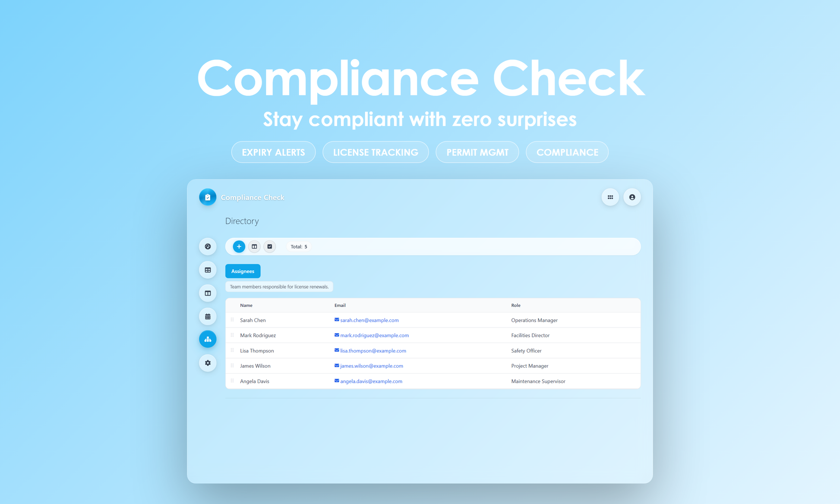This screenshot has height=504, width=840.
Task: Open the apps grid menu icon
Action: click(610, 197)
